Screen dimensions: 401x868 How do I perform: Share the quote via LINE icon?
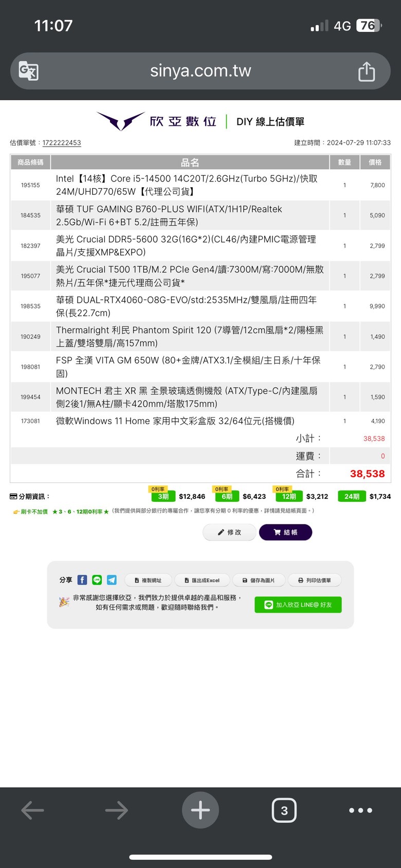(97, 580)
